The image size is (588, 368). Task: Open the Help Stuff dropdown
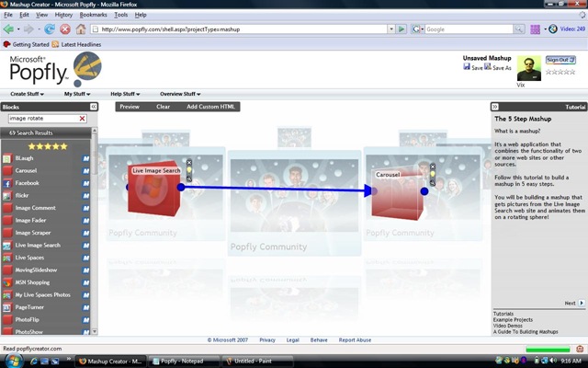click(125, 94)
